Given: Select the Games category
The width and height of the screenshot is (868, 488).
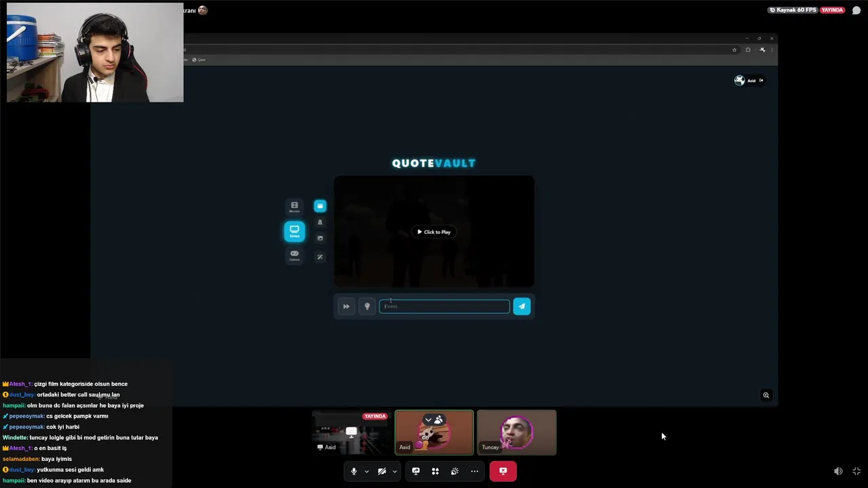Looking at the screenshot, I should coord(294,256).
